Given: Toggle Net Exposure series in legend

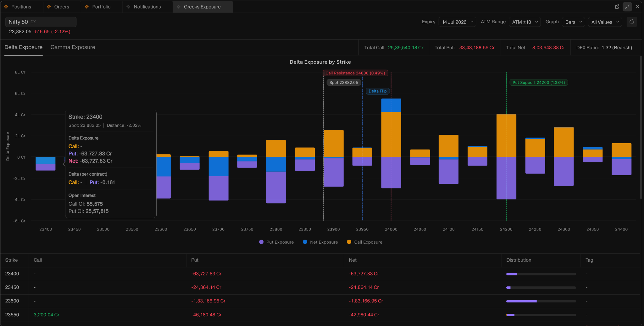Looking at the screenshot, I should (320, 242).
